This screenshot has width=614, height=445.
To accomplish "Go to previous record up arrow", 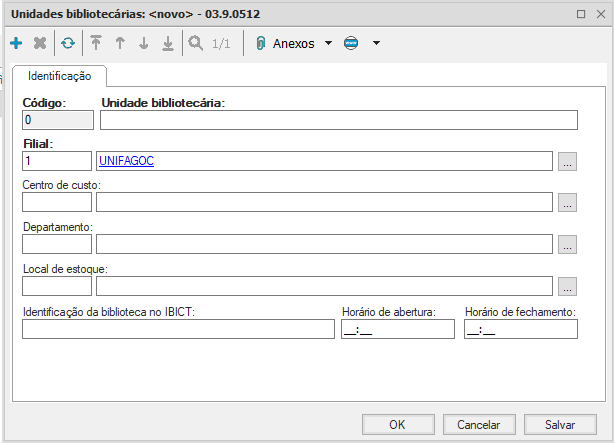I will click(x=120, y=44).
